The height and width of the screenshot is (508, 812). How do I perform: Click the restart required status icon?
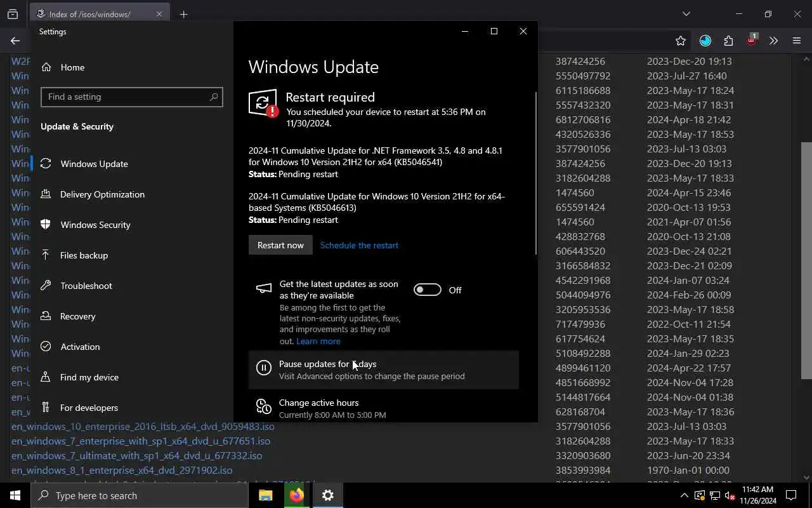click(x=263, y=104)
